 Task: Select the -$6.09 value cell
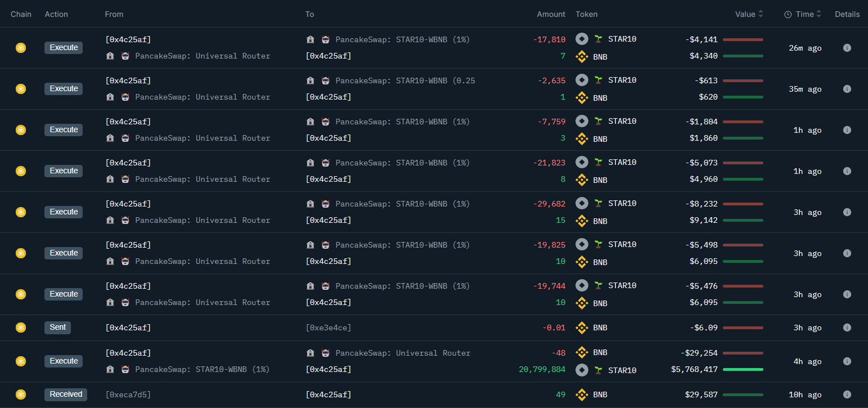704,328
